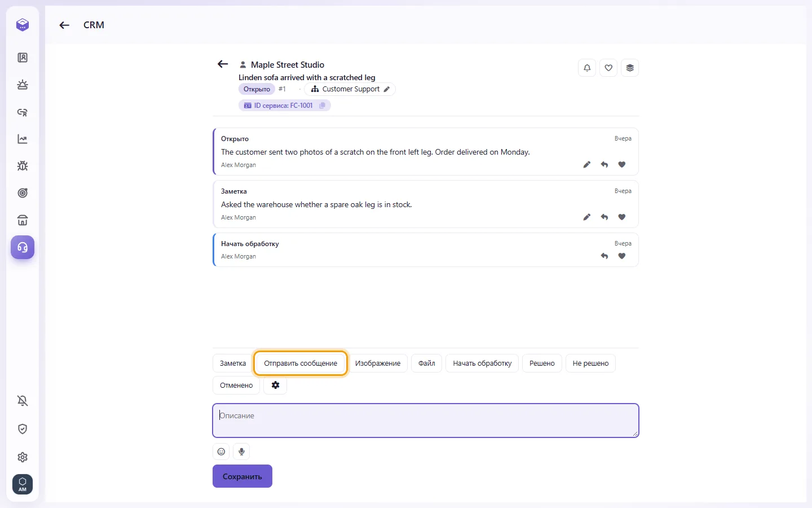This screenshot has height=508, width=812.
Task: Like the warehouse spare oak leg note
Action: tap(622, 217)
